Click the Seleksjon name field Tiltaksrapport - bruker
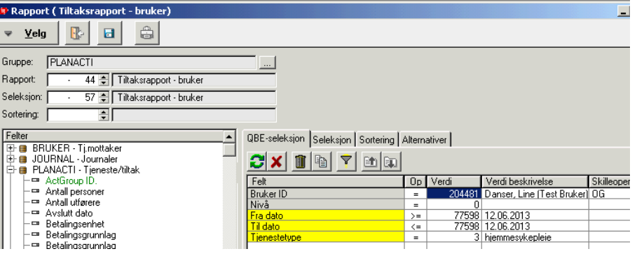Viewport: 644px width, 256px height. pyautogui.click(x=194, y=98)
